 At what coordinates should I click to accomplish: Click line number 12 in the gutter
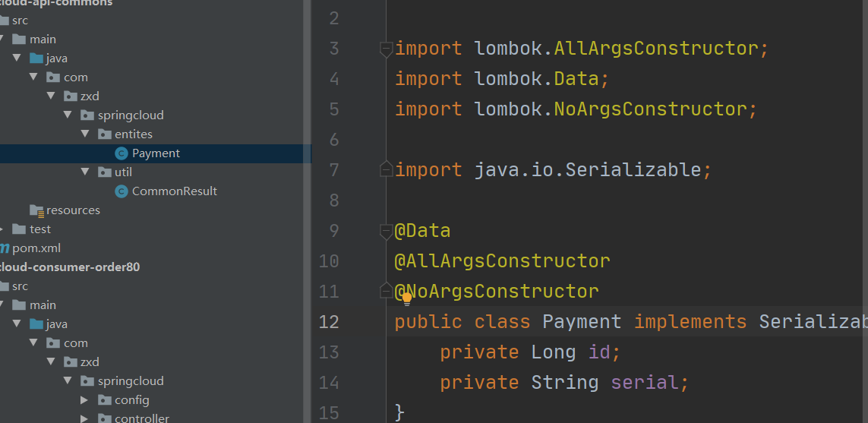[329, 322]
